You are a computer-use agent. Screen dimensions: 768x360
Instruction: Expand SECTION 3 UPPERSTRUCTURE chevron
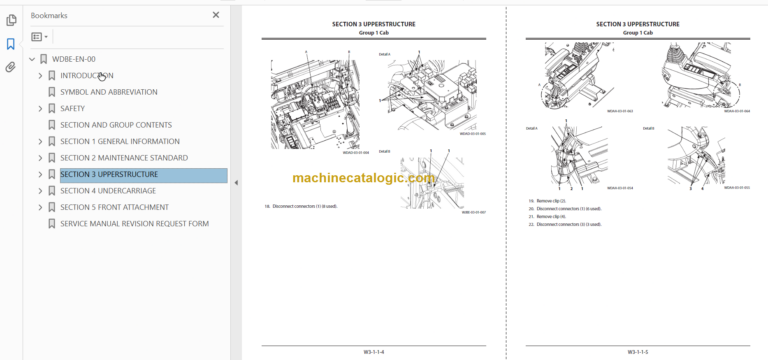tap(40, 174)
